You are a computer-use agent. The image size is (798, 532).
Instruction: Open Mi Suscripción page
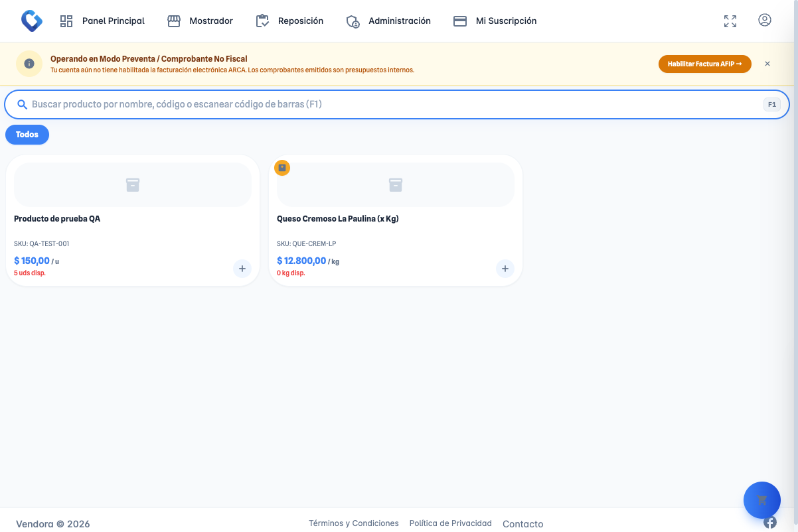pos(495,21)
